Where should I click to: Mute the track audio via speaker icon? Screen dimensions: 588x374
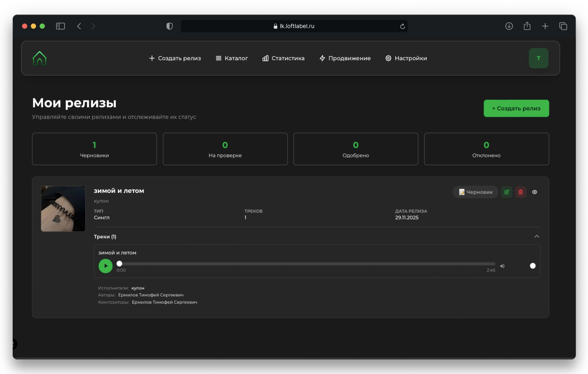point(502,266)
